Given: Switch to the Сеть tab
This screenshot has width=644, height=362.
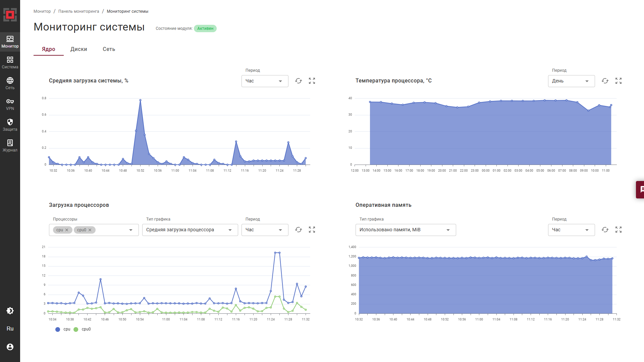Looking at the screenshot, I should click(x=109, y=49).
